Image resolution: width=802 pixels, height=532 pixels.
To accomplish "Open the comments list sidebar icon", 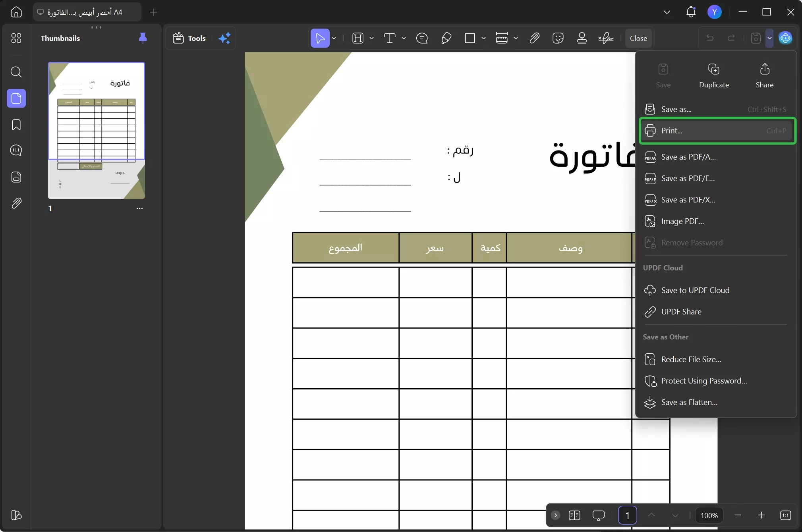I will [x=16, y=150].
